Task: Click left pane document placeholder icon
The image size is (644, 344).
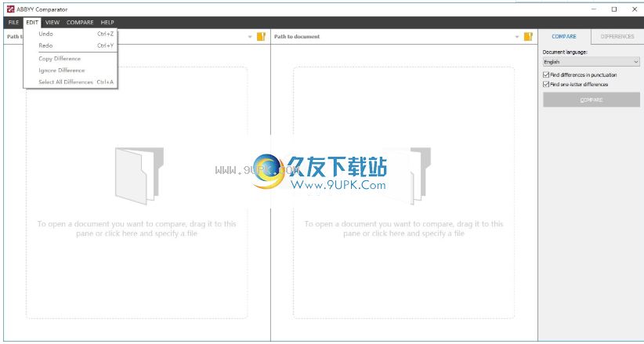Action: pyautogui.click(x=139, y=176)
